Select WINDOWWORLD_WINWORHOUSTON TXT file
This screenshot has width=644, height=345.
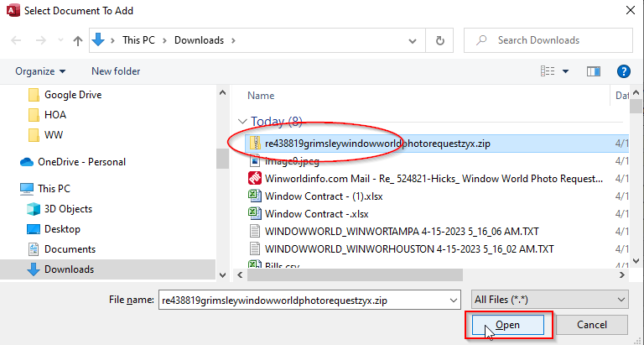point(408,249)
